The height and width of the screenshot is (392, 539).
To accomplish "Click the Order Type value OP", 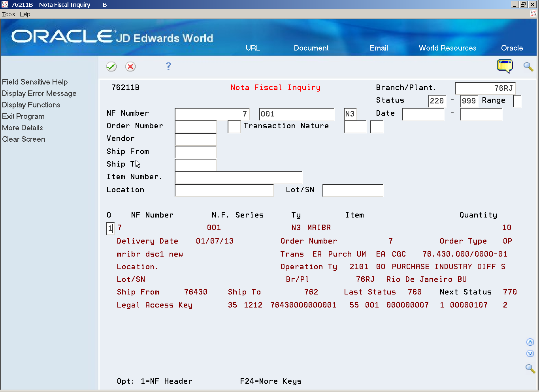I will coord(507,241).
